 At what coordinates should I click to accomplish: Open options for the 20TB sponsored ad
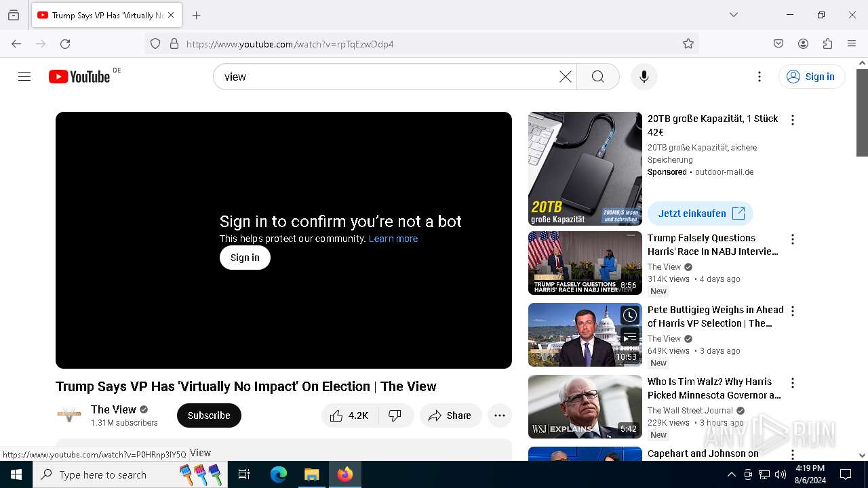[x=792, y=120]
